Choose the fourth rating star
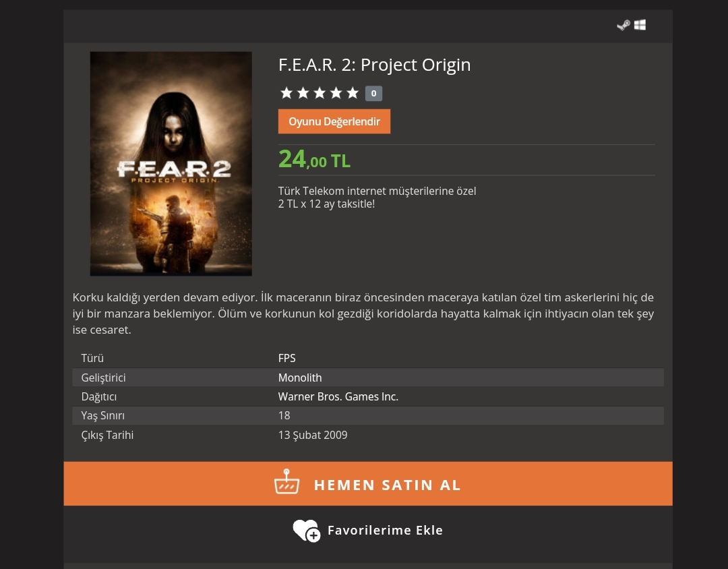Viewport: 728px width, 569px height. coord(336,93)
